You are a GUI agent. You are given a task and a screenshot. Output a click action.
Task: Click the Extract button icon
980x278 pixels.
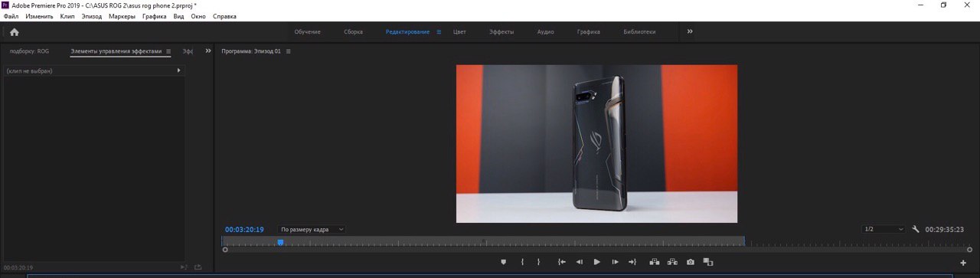point(672,262)
